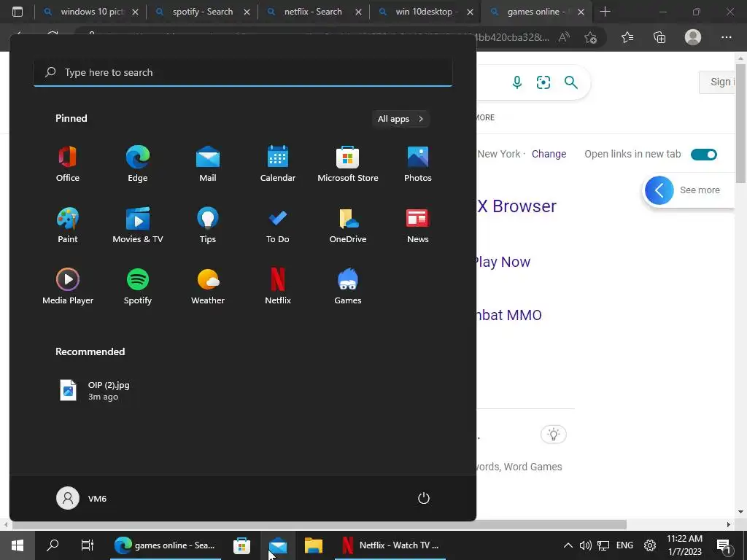Screen dimensions: 747x560
Task: Open the Play Now link
Action: [x=503, y=262]
